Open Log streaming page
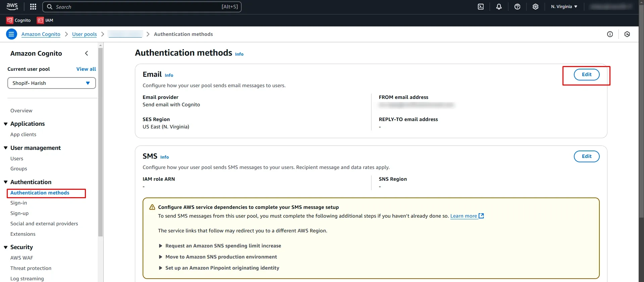This screenshot has width=644, height=282. [x=27, y=279]
